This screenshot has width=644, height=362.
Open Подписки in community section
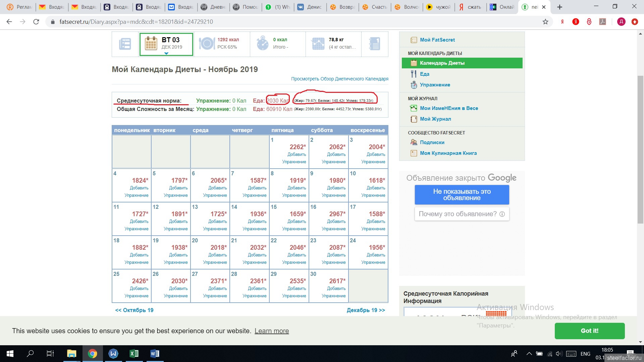click(x=432, y=142)
